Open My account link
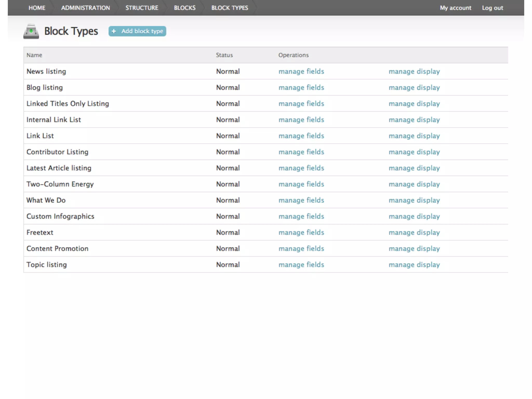Screen dimensions: 532x399 coord(455,8)
